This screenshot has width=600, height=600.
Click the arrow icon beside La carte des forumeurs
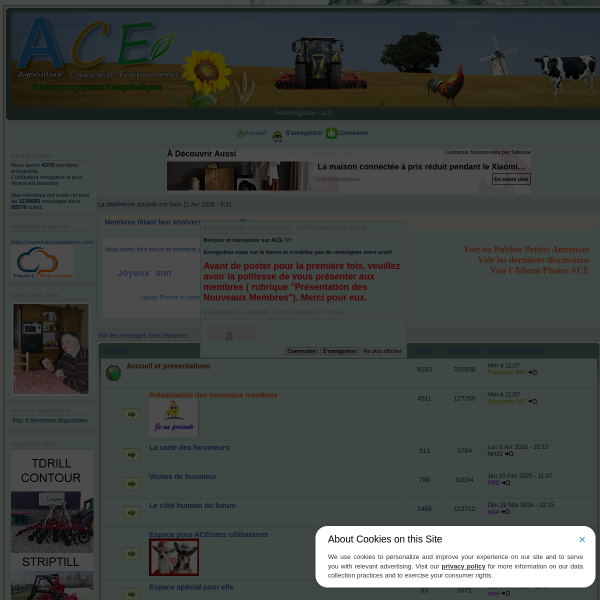tap(131, 455)
